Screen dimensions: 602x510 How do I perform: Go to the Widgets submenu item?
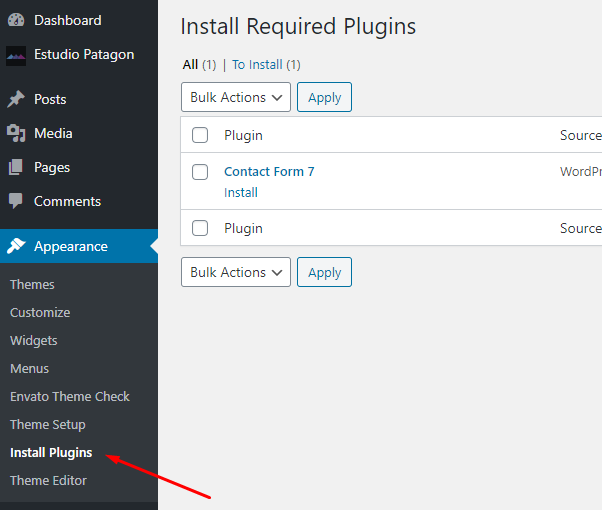(x=34, y=340)
